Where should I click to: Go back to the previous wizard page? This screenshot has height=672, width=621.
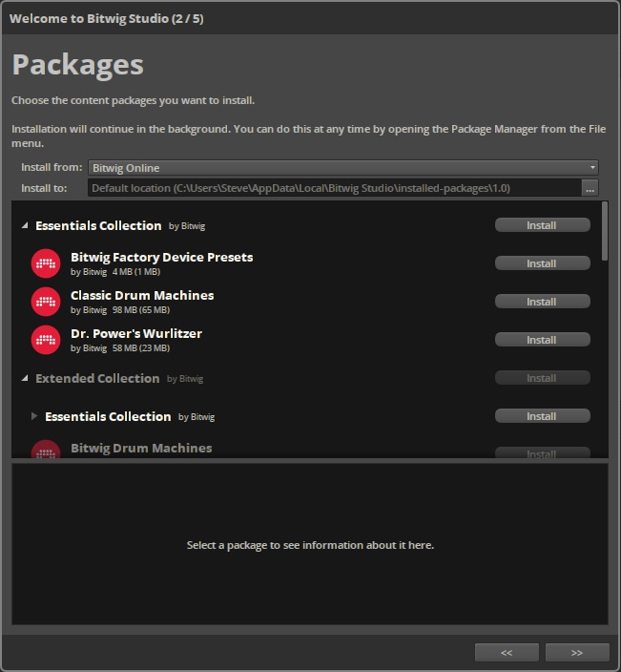point(507,652)
